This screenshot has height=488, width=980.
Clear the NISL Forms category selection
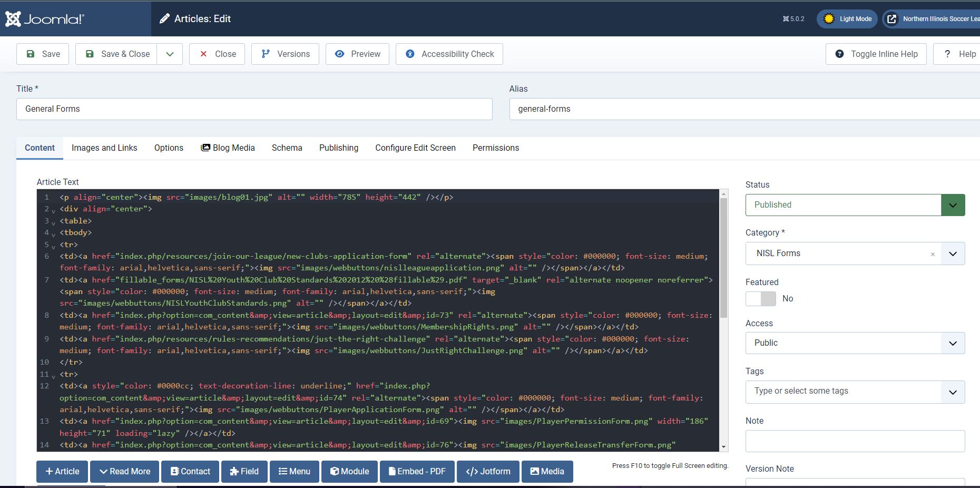pyautogui.click(x=933, y=254)
